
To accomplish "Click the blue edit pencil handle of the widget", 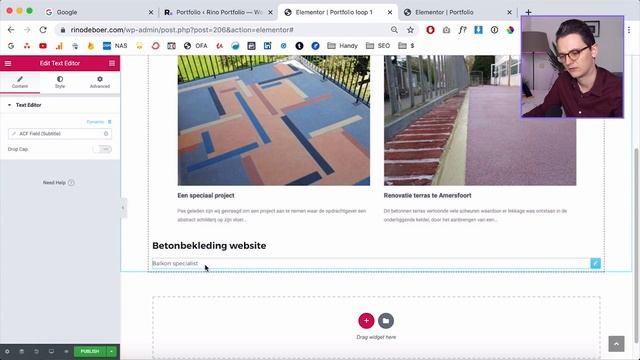I will (x=596, y=263).
